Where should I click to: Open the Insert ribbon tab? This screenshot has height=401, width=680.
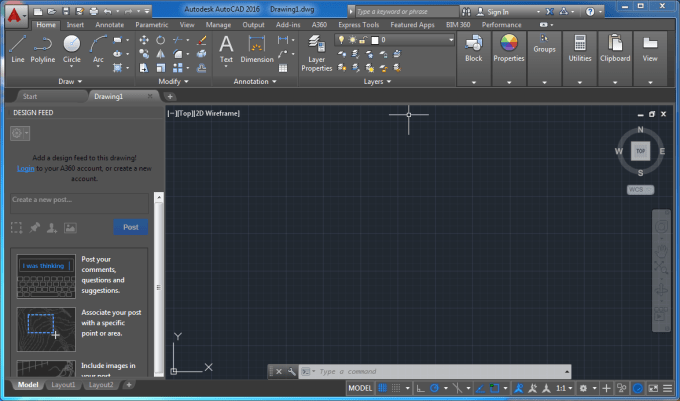75,25
